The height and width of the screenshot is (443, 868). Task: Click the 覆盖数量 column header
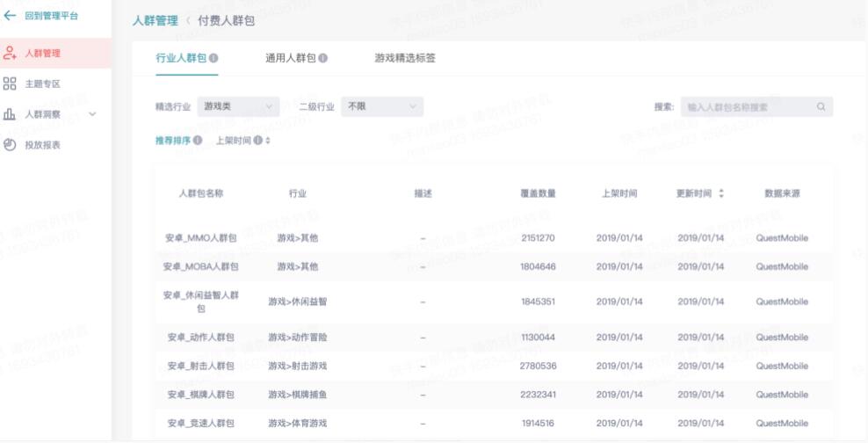pos(538,193)
